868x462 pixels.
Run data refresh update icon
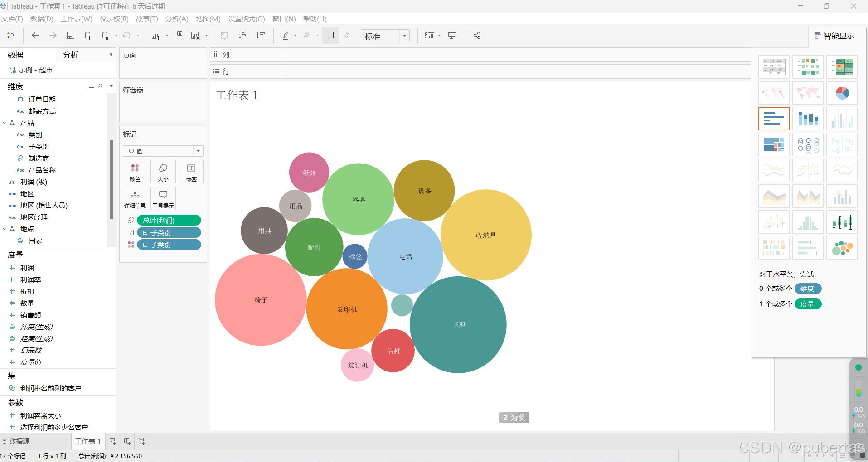127,35
